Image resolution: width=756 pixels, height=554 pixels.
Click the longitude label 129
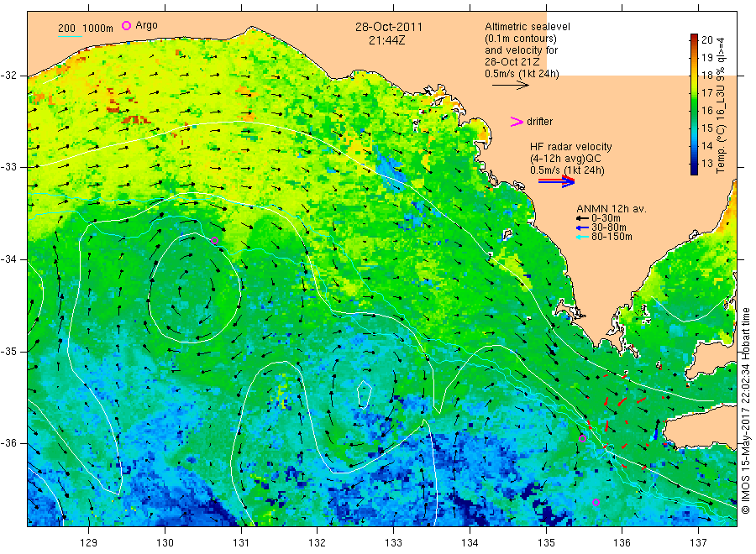click(x=89, y=543)
